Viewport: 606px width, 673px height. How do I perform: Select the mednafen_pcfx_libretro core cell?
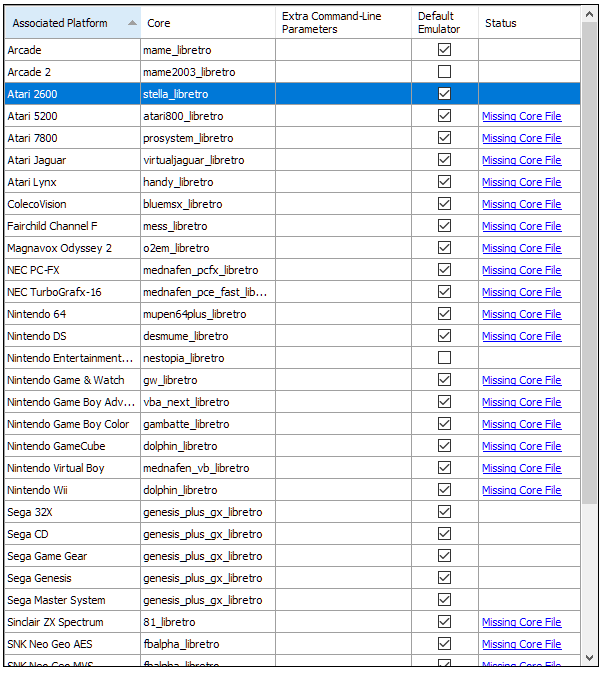pos(208,270)
